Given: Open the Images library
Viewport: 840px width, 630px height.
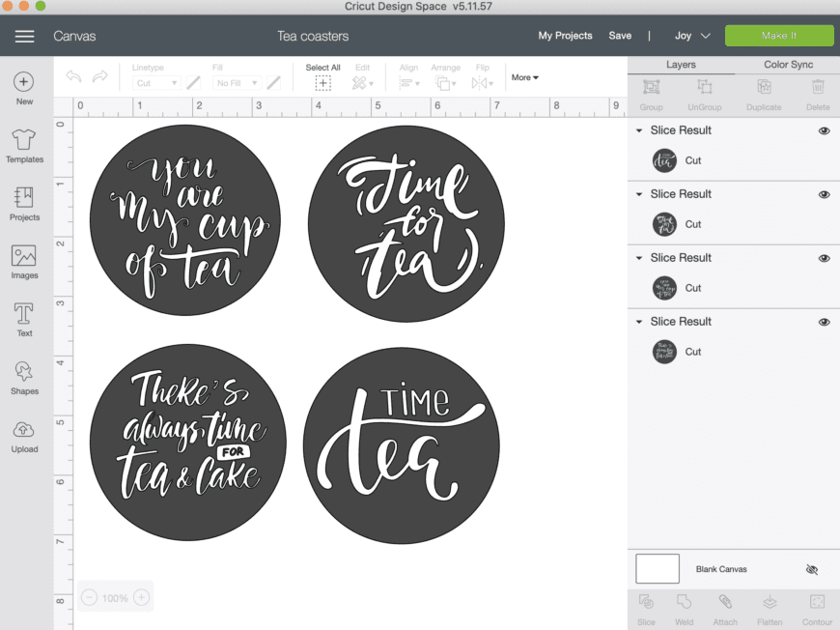Looking at the screenshot, I should (24, 262).
